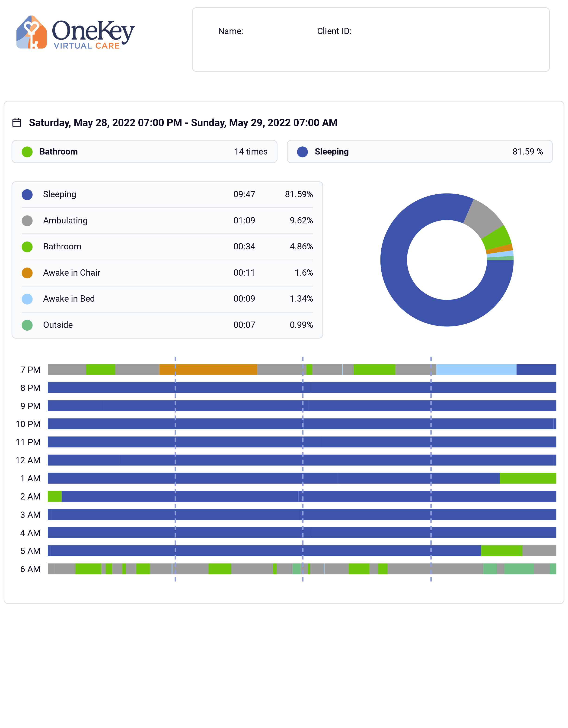This screenshot has width=568, height=728.
Task: Click the gray Ambulating legend dot
Action: [27, 220]
